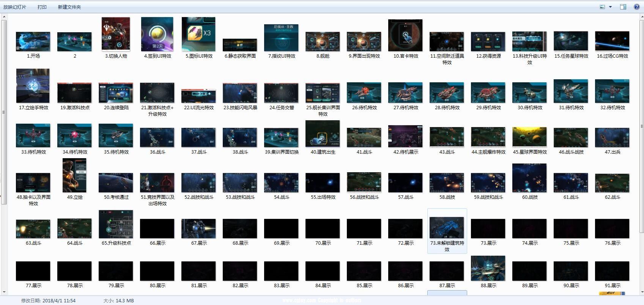Click the 13.科技升级UI特效 file name
This screenshot has width=644, height=305.
(529, 59)
